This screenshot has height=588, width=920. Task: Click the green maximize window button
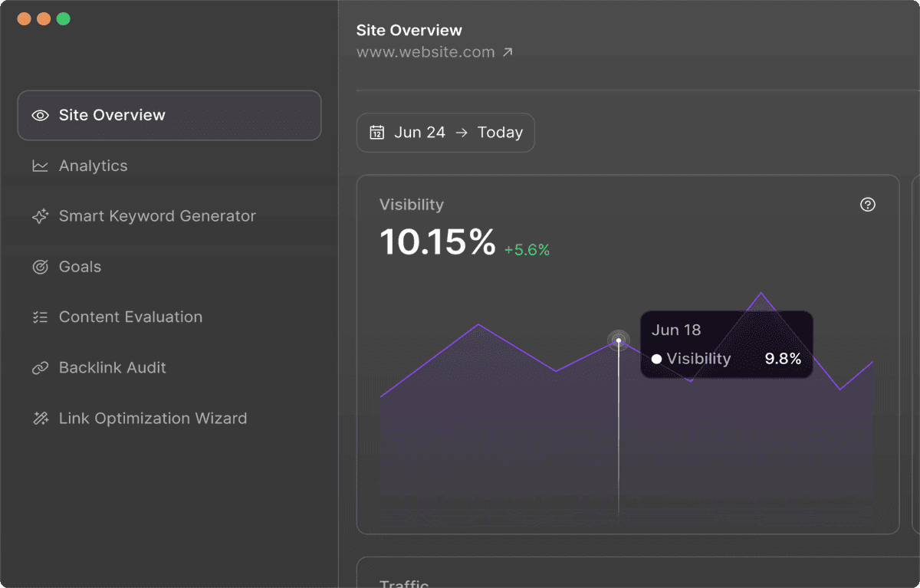[64, 18]
